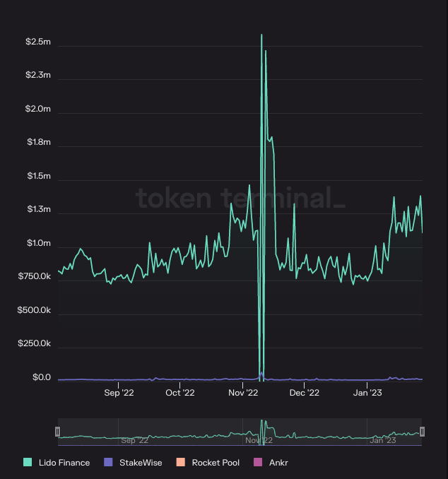Toggle the Rocket Pool legend swatch
448x479 pixels.
pos(181,462)
